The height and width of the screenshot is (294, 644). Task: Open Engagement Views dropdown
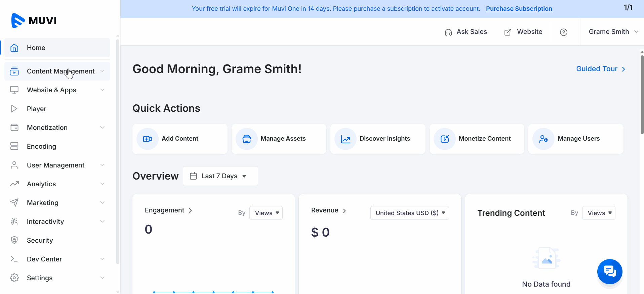266,213
